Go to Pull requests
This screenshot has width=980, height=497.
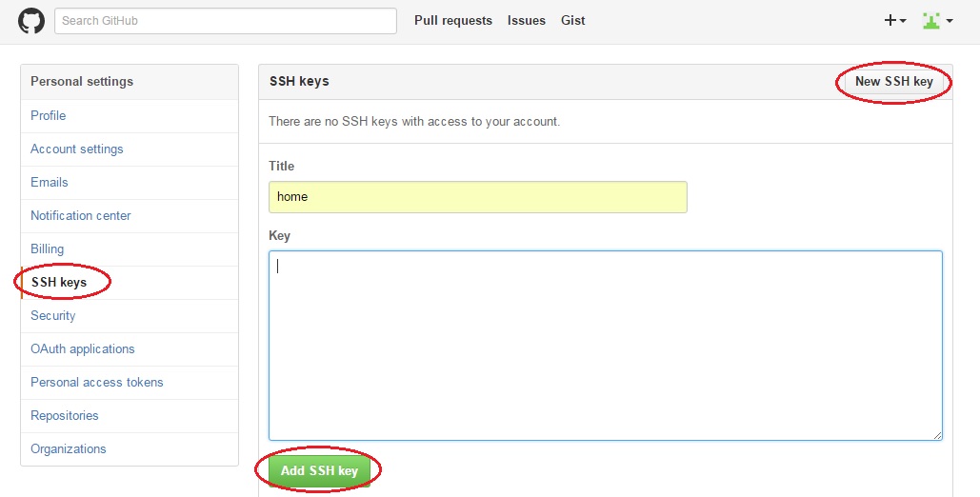[x=453, y=21]
